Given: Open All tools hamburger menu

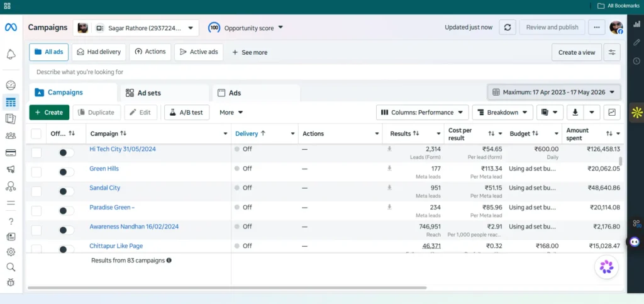Looking at the screenshot, I should click(11, 203).
